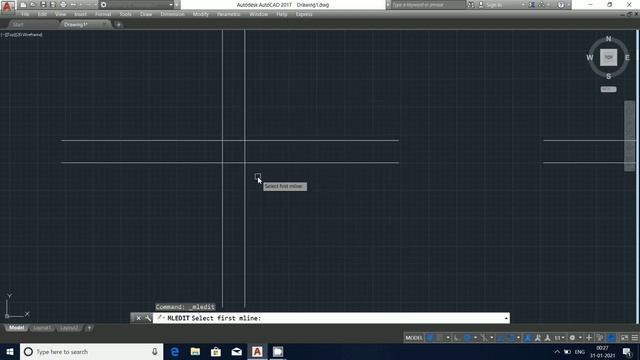
Task: Toggle snap mode in status bar
Action: 440,338
